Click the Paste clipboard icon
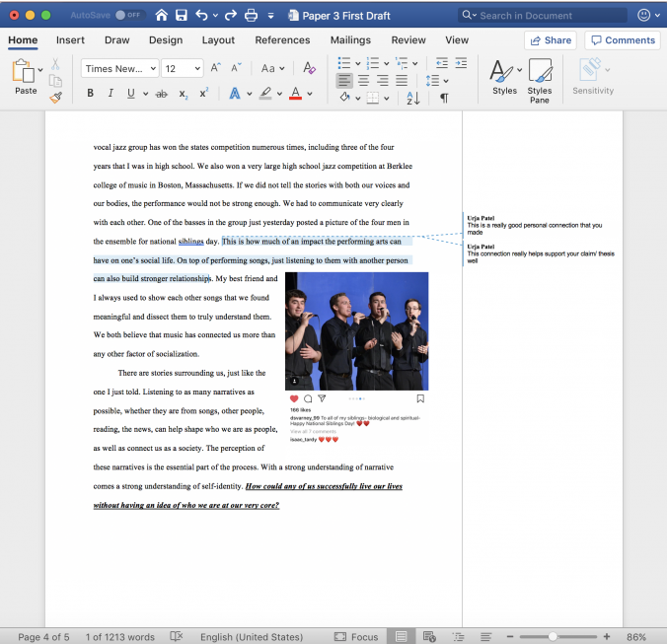 pyautogui.click(x=24, y=71)
